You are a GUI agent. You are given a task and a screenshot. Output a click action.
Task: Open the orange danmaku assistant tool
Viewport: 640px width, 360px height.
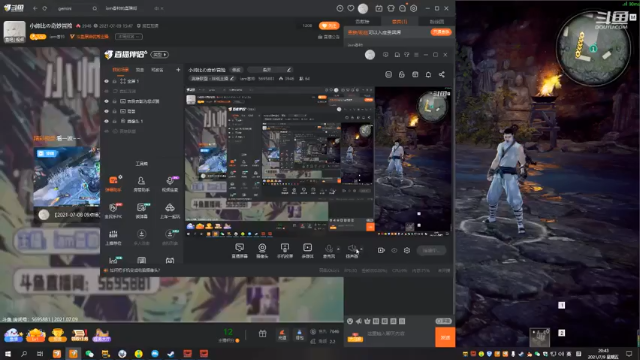click(x=113, y=183)
